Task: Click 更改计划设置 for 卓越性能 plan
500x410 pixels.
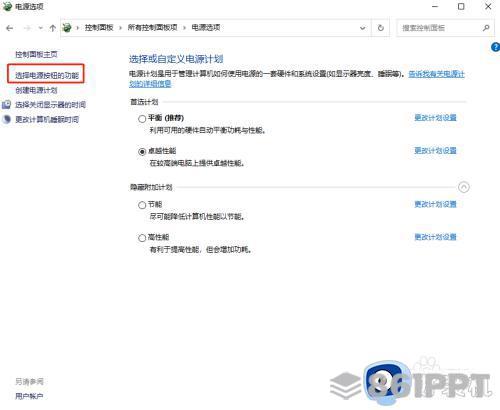Action: 435,151
